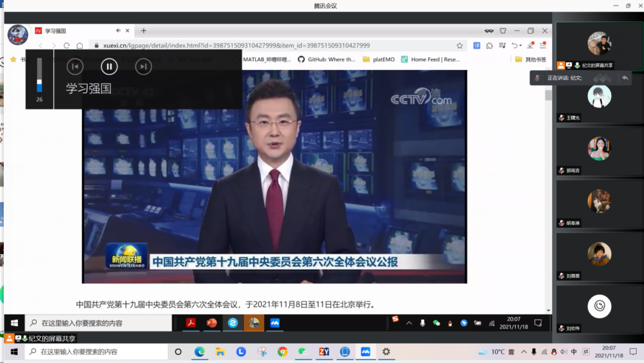Open the browser downloads icon
Viewport: 644px width, 363px height.
(530, 45)
